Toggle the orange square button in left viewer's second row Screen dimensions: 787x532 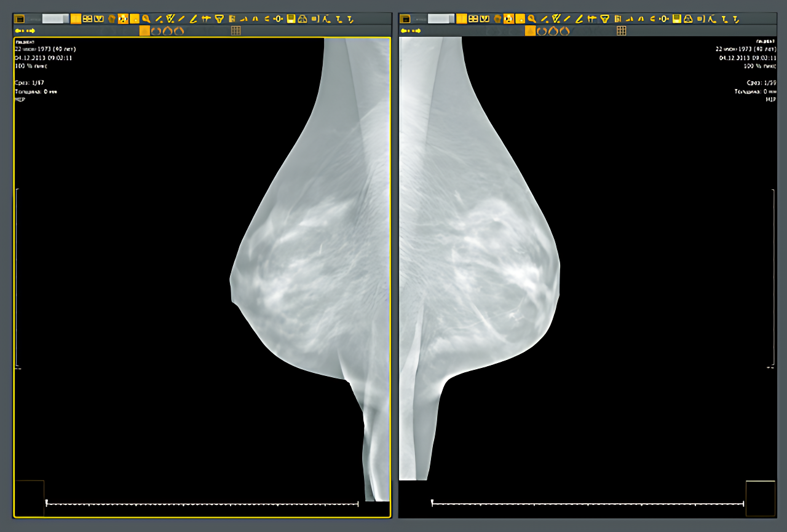click(x=144, y=31)
